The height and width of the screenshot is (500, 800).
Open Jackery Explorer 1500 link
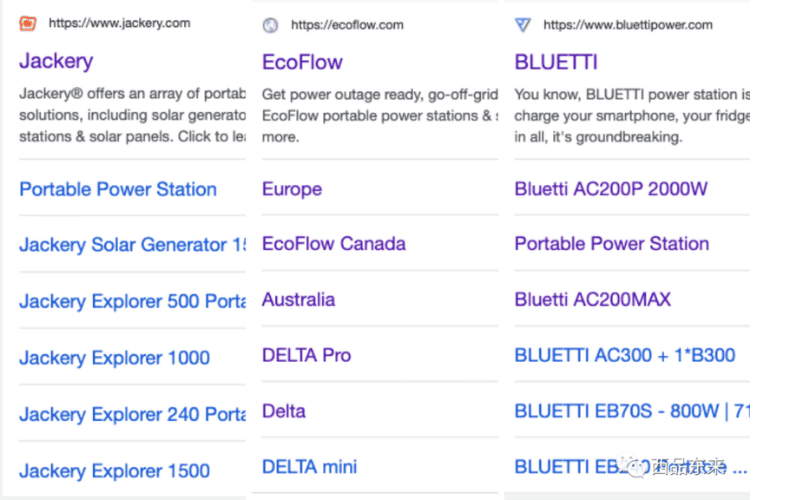pos(114,470)
